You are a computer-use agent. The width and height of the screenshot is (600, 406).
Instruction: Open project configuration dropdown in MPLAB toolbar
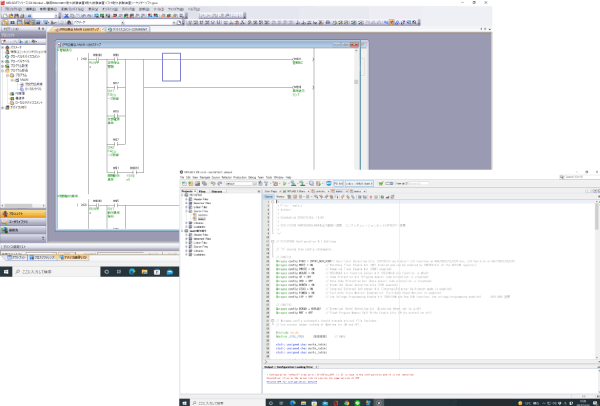241,184
